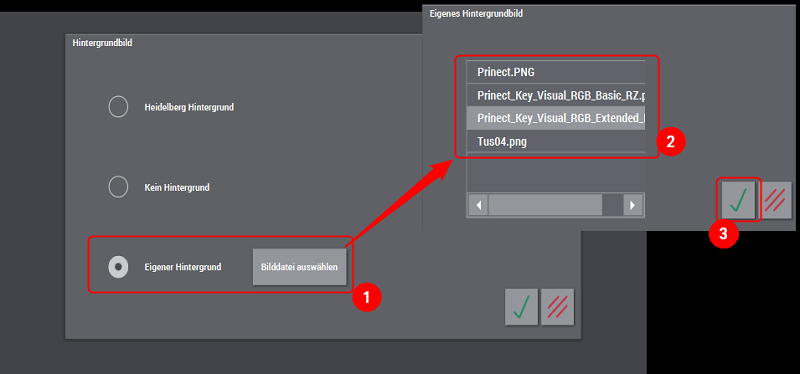Confirm Eigenes Hintergrundbild selection with green checkmark

(738, 200)
